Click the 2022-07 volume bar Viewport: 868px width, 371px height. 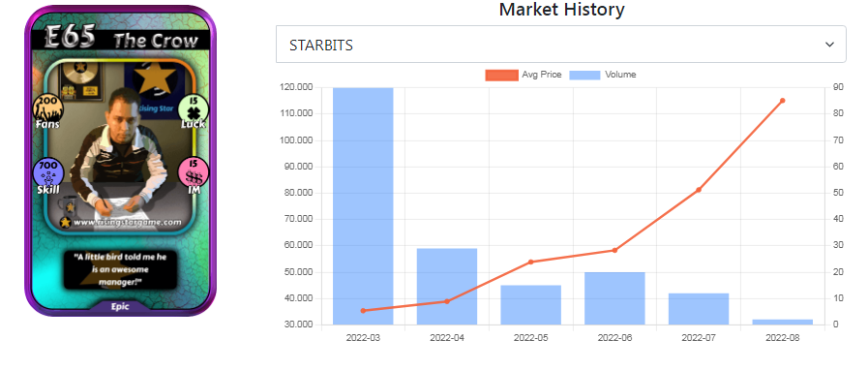pyautogui.click(x=699, y=309)
